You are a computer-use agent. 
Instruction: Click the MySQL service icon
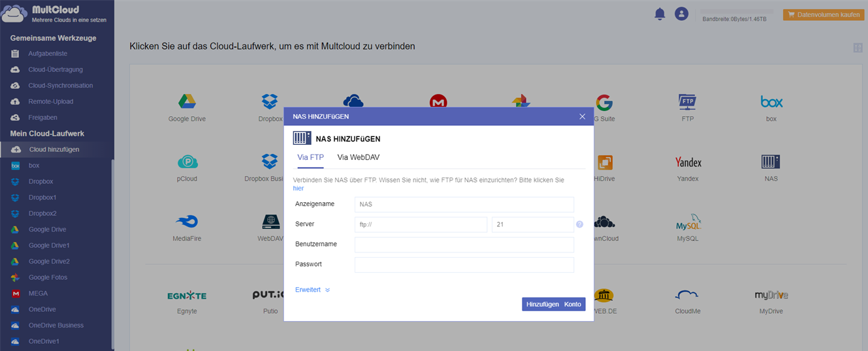[688, 224]
